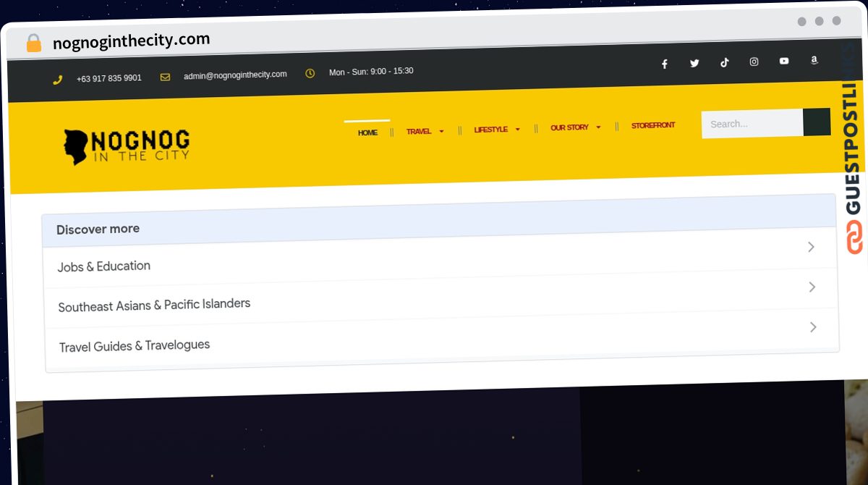Focus the Search input field
This screenshot has height=485, width=868.
tap(752, 124)
